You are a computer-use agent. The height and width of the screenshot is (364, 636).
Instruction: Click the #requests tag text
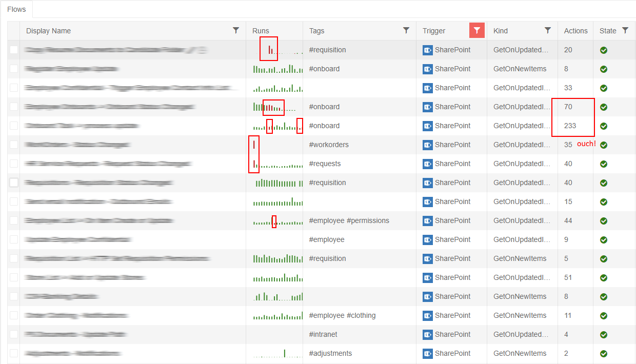coord(325,164)
